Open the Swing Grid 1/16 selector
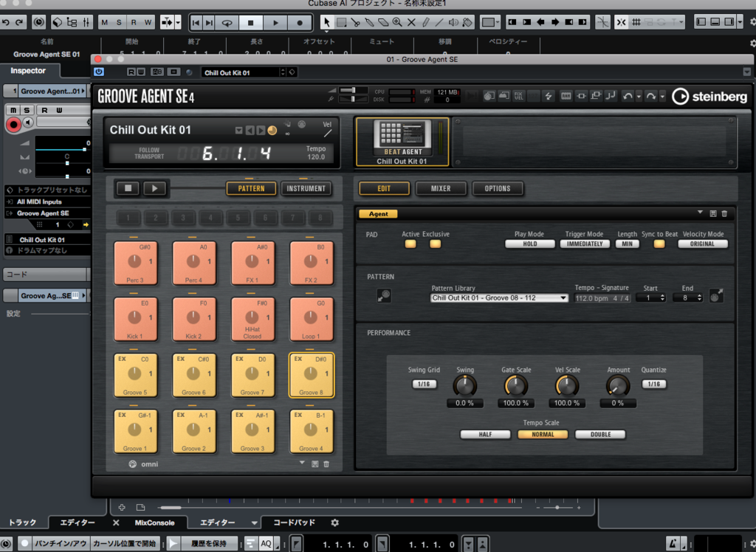Image resolution: width=756 pixels, height=552 pixels. pos(424,384)
